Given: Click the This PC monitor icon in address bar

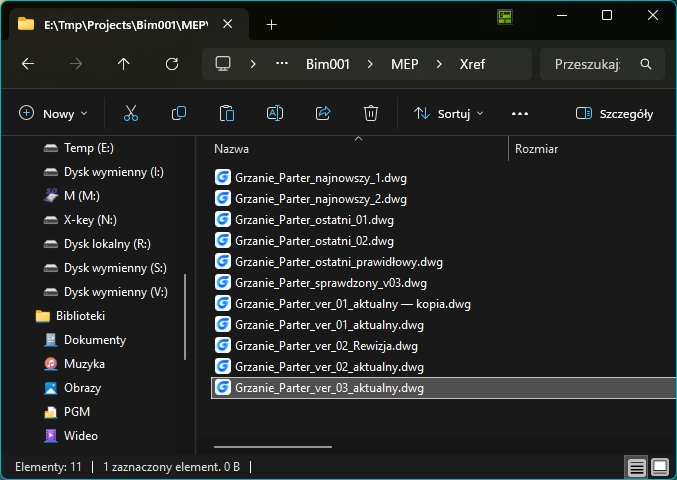Looking at the screenshot, I should click(223, 64).
